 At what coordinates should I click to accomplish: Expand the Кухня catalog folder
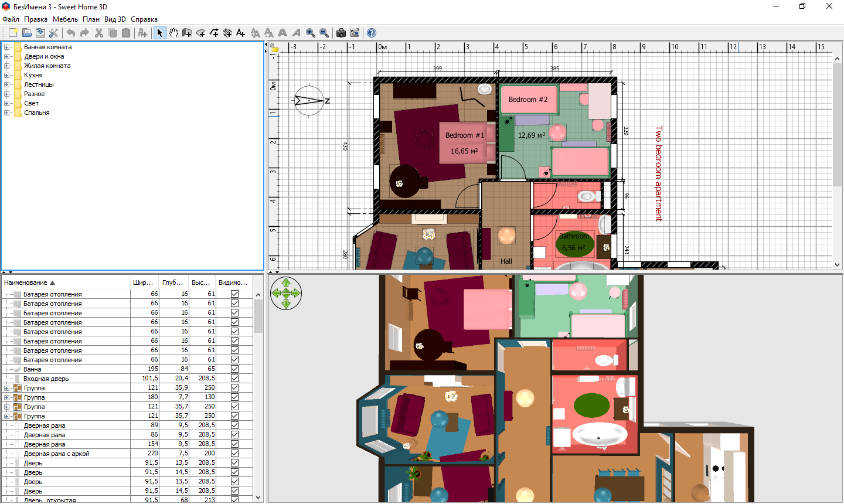tap(6, 75)
